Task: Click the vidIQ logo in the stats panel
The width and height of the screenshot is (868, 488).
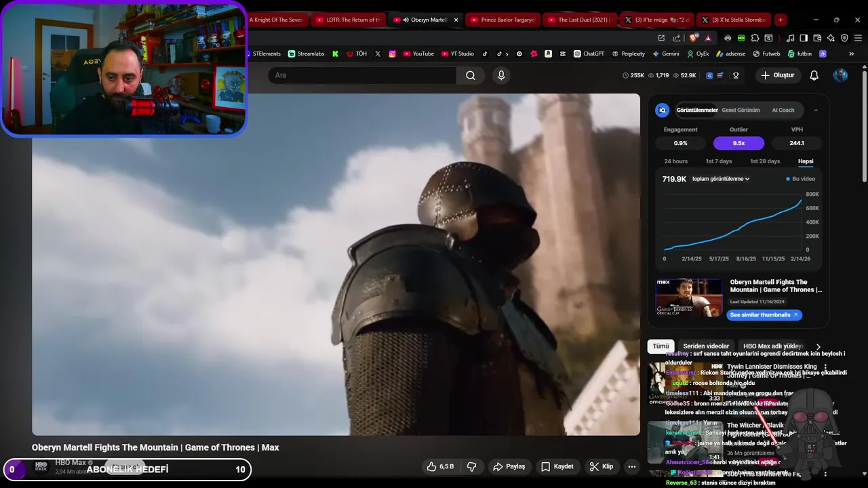Action: click(663, 110)
